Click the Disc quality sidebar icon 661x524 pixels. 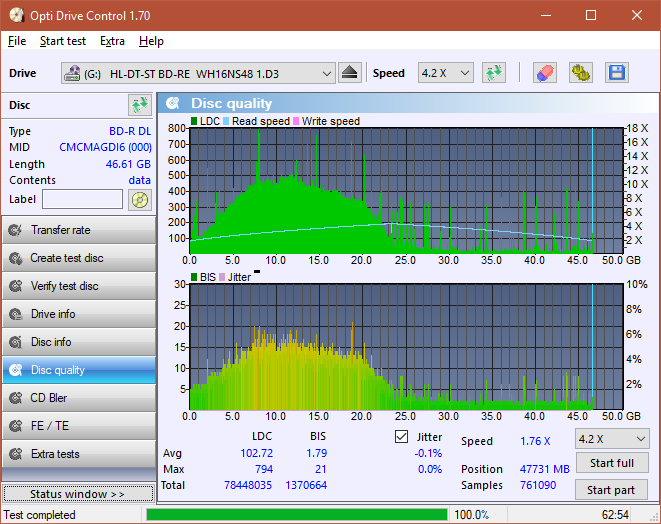tap(16, 370)
